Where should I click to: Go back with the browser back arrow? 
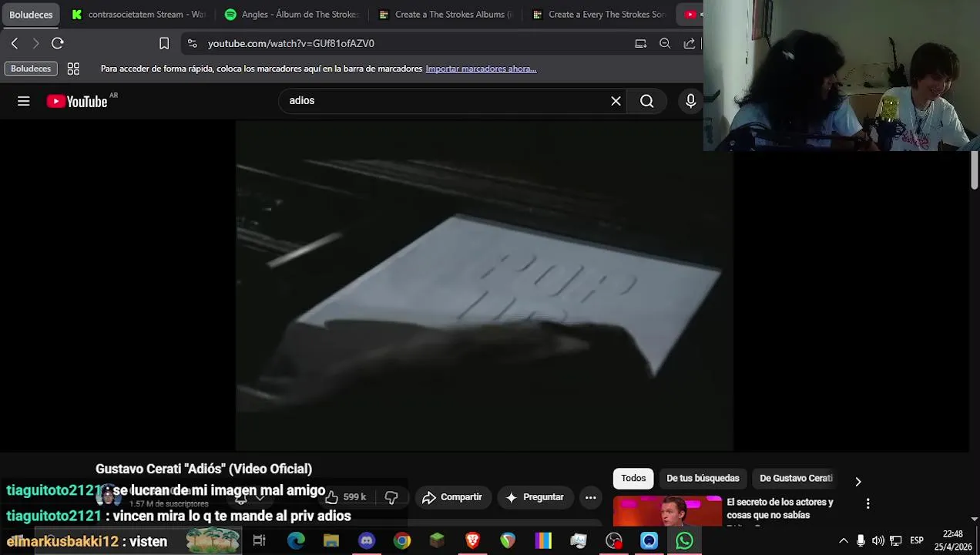click(x=15, y=43)
